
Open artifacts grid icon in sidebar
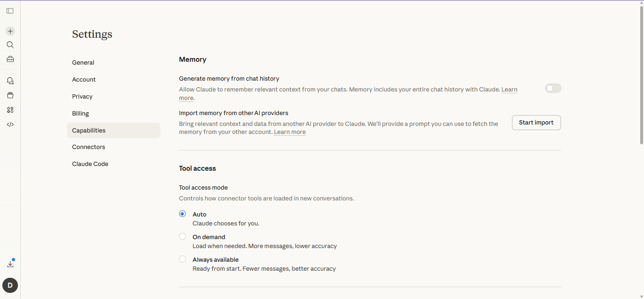[10, 110]
